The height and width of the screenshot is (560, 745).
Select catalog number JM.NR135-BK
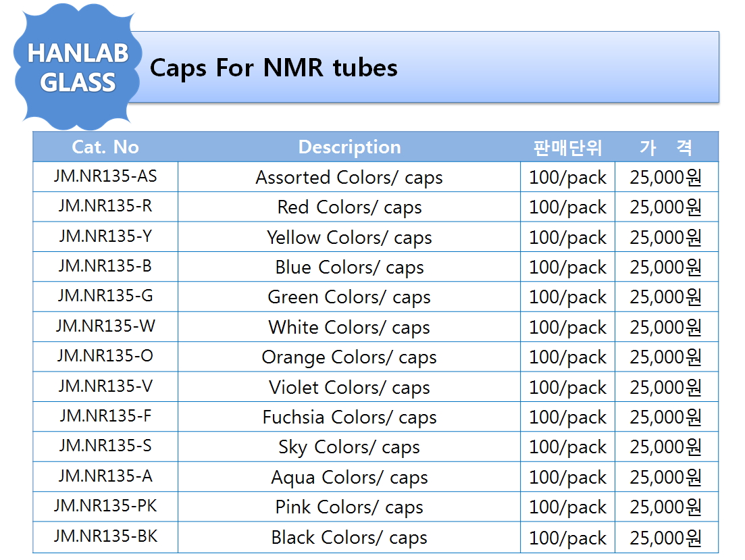(105, 536)
